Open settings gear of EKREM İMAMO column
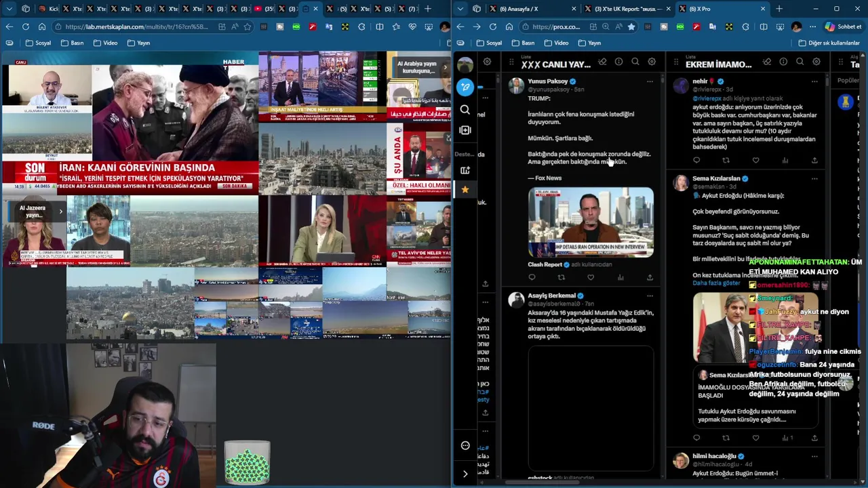Image resolution: width=868 pixels, height=488 pixels. (x=816, y=62)
